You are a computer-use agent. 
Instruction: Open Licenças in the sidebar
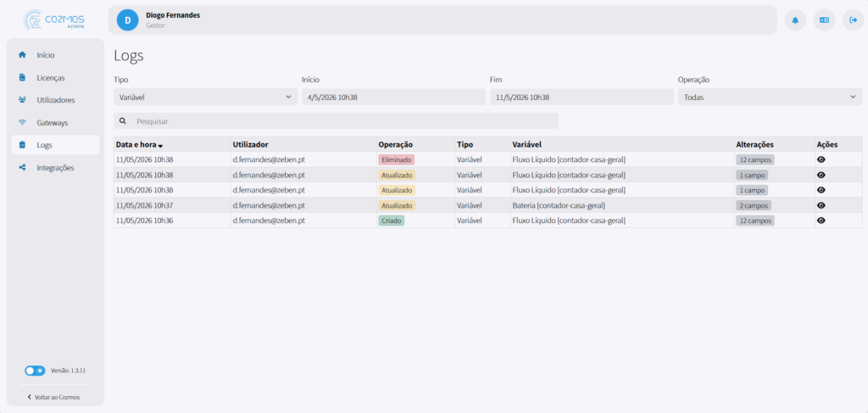pos(55,77)
